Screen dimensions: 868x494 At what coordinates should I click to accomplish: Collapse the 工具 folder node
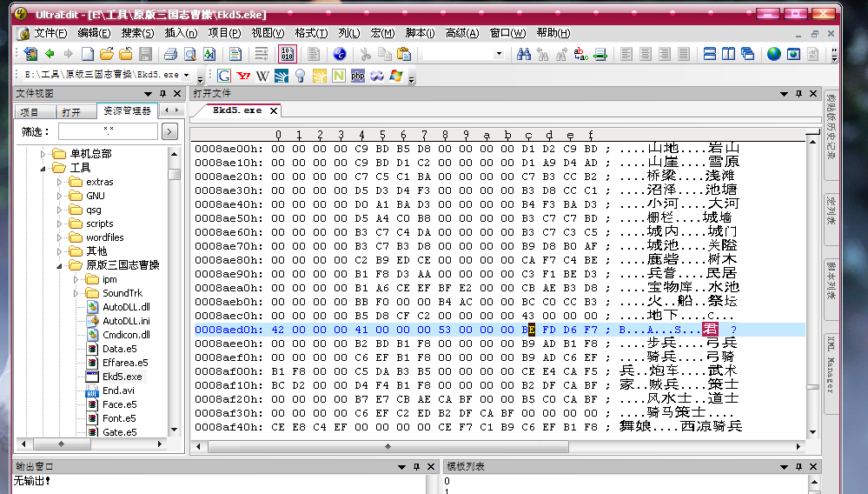tap(43, 168)
